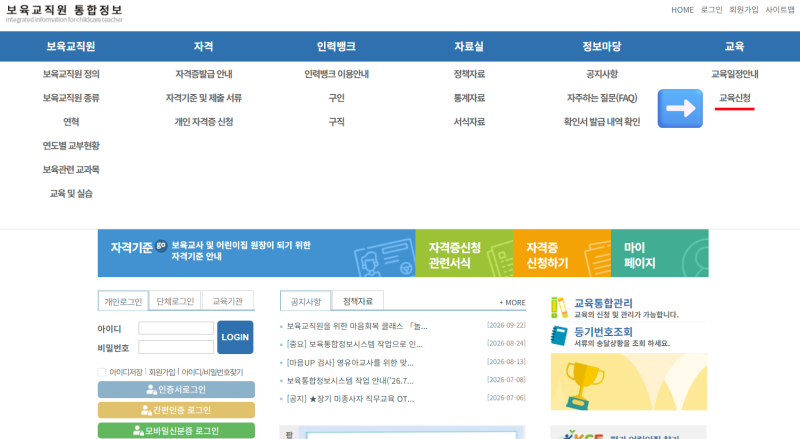Open 보육교직원 종류 submenu item

[71, 98]
